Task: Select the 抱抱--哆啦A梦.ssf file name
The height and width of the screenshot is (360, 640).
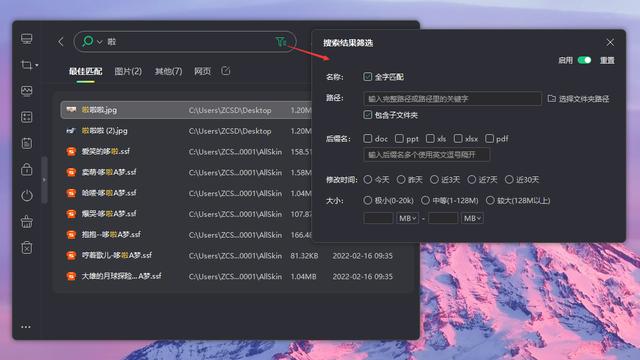Action: coord(111,235)
